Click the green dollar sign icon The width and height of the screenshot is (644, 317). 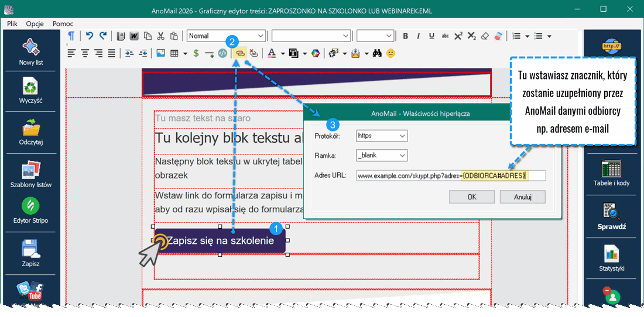click(196, 53)
